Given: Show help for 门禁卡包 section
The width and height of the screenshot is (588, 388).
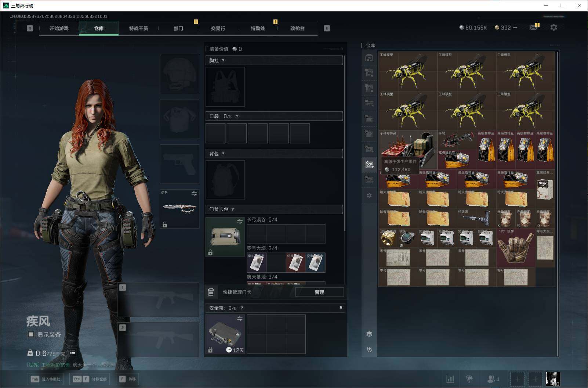Looking at the screenshot, I should (x=233, y=209).
